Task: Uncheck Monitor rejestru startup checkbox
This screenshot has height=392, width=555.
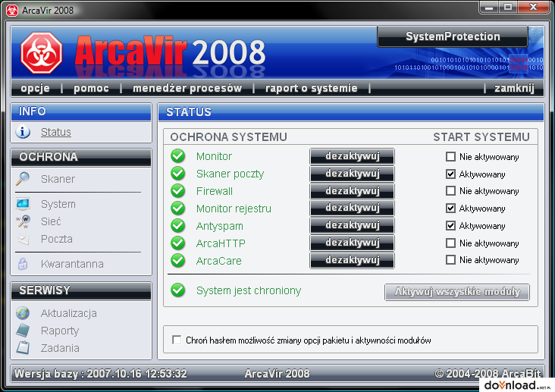Action: (450, 209)
